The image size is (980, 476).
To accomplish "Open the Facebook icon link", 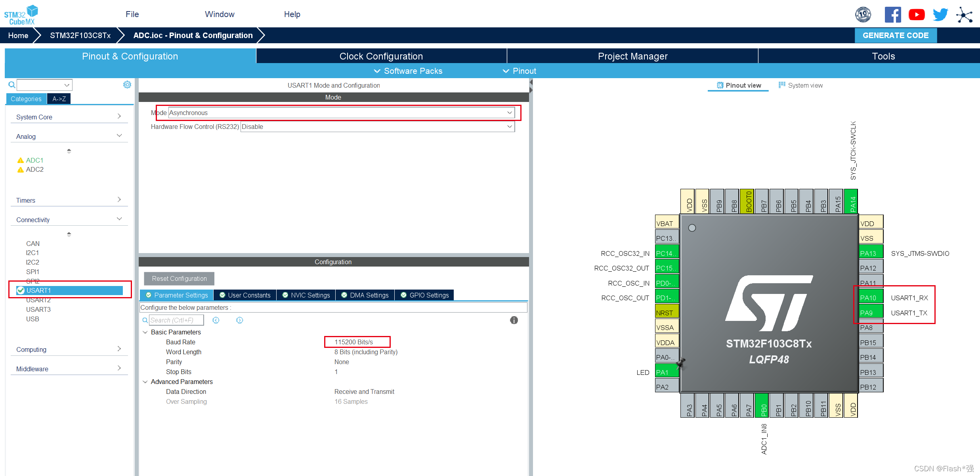I will [892, 15].
